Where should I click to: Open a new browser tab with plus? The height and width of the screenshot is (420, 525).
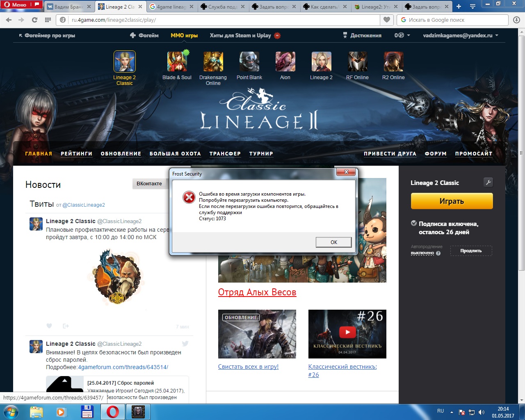pyautogui.click(x=459, y=7)
